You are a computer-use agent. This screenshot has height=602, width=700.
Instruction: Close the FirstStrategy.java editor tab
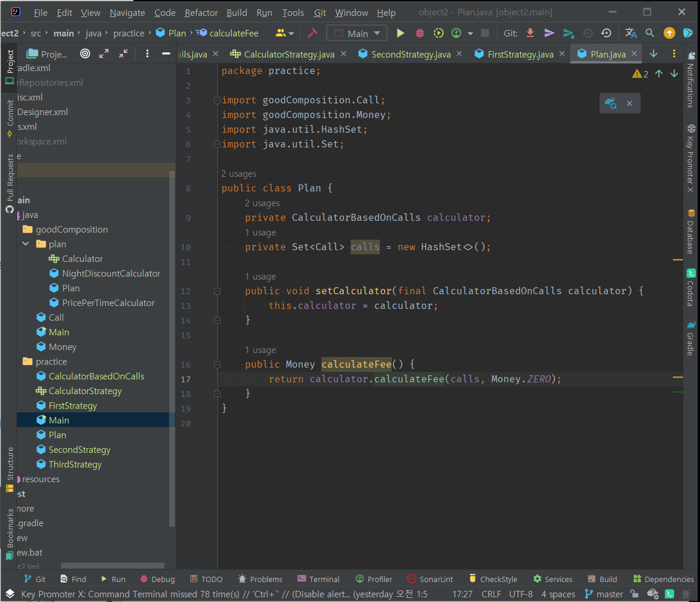click(561, 54)
